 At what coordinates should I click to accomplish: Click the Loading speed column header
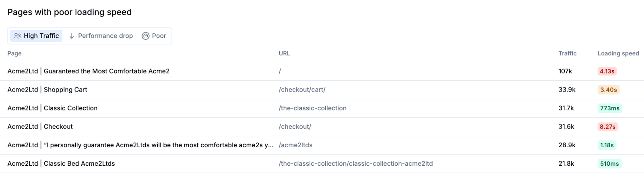[x=618, y=53]
